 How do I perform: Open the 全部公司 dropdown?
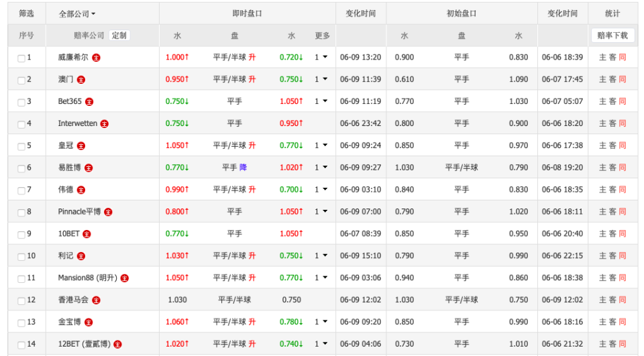pyautogui.click(x=76, y=14)
